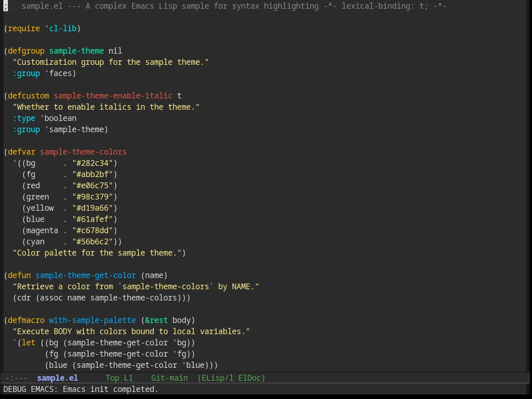Click the 'defmacro' keyword
This screenshot has height=399, width=532.
26,320
